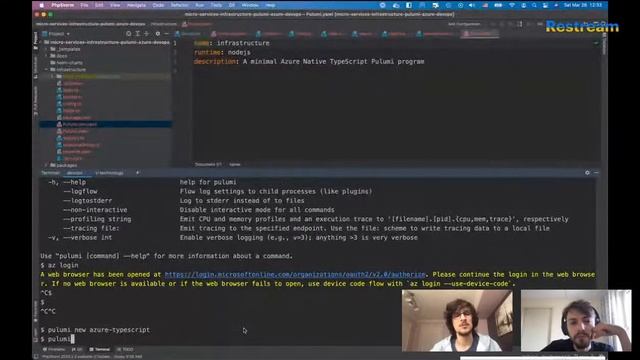Hide the Project panel with minus icon

tap(166, 33)
